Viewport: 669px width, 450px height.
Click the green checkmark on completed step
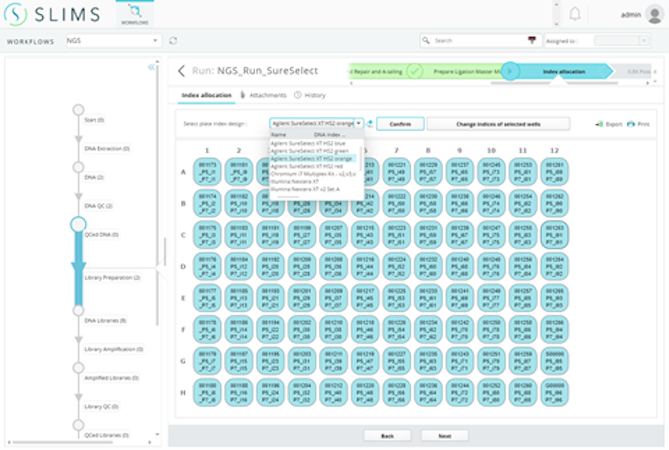point(414,71)
